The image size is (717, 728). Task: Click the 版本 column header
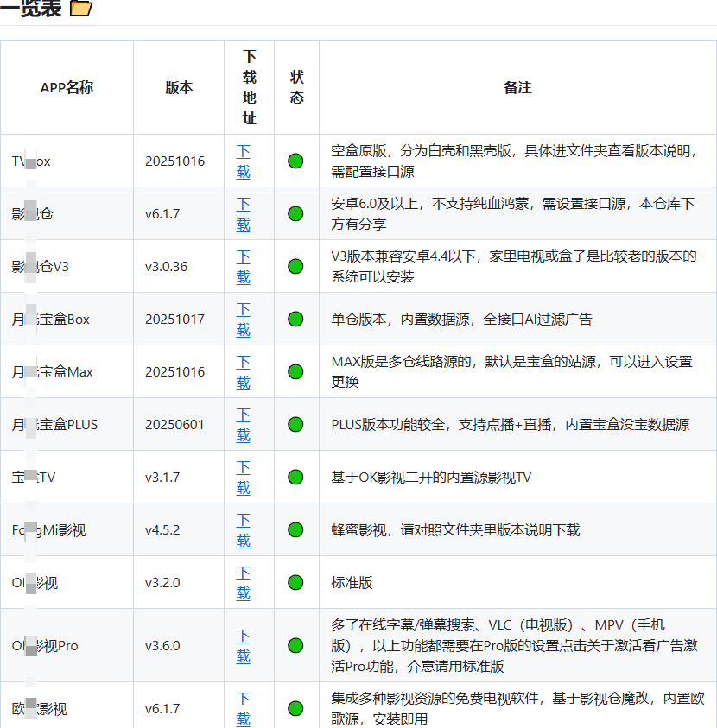pos(178,87)
